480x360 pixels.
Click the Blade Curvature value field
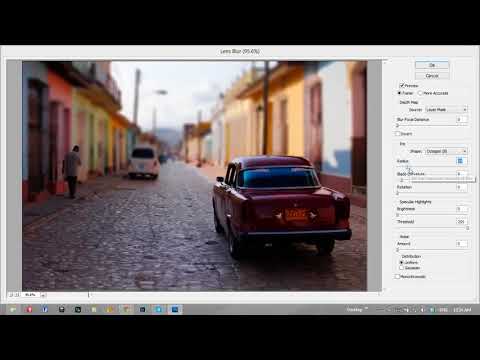click(462, 174)
